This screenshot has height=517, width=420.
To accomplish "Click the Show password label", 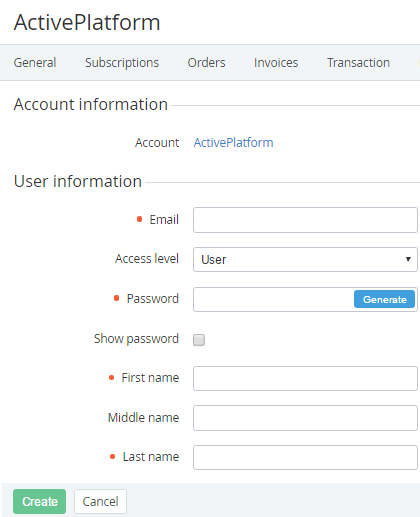I will (x=136, y=339).
